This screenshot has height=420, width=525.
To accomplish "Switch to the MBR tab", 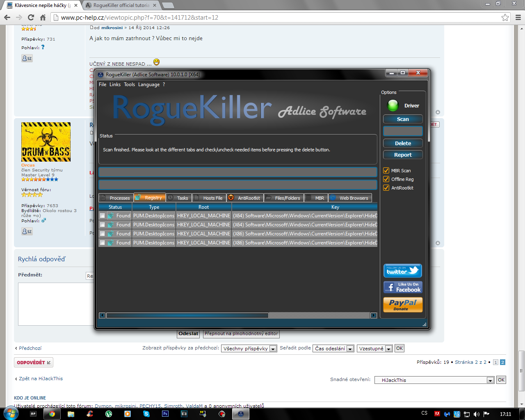I will point(316,198).
